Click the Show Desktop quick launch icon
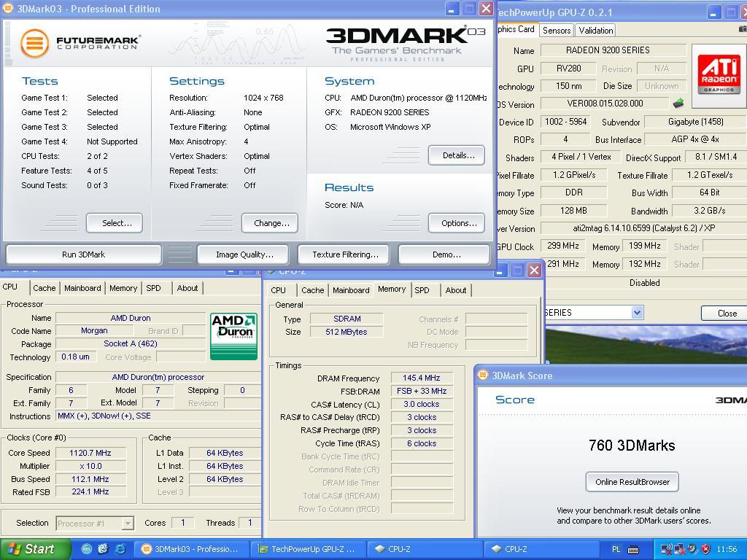Image resolution: width=747 pixels, height=560 pixels. 104,549
